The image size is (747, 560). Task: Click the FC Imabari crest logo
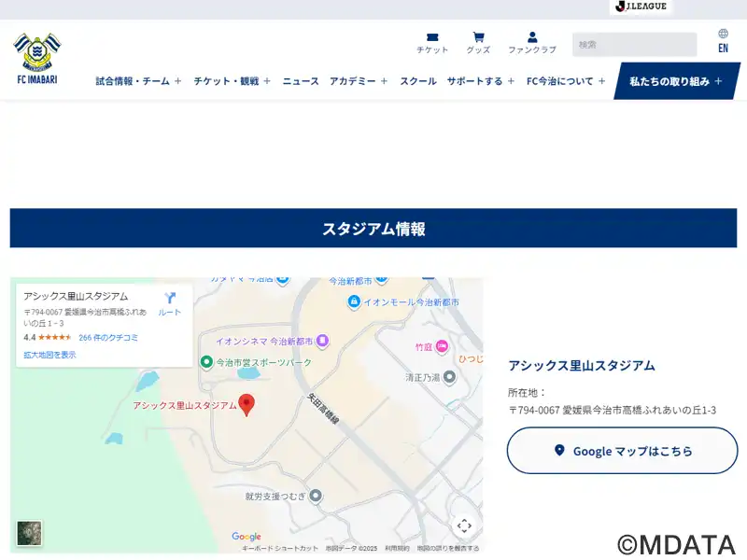pos(37,58)
